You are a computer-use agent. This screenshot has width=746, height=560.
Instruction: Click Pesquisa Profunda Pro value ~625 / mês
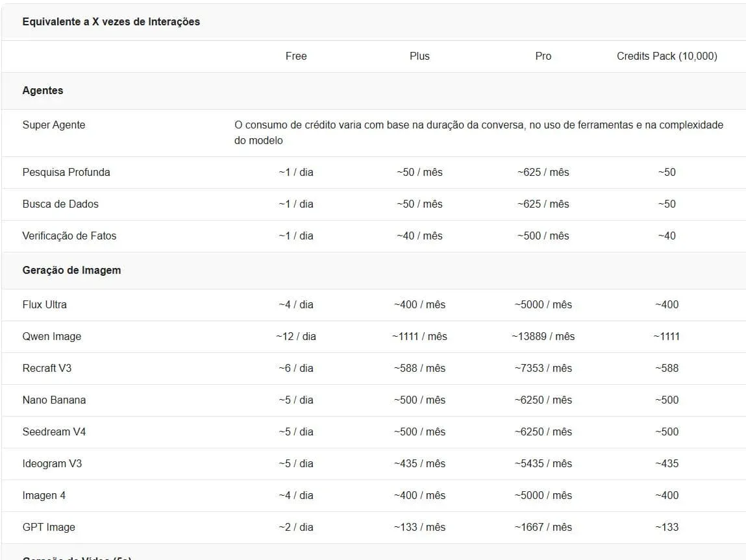coord(543,172)
